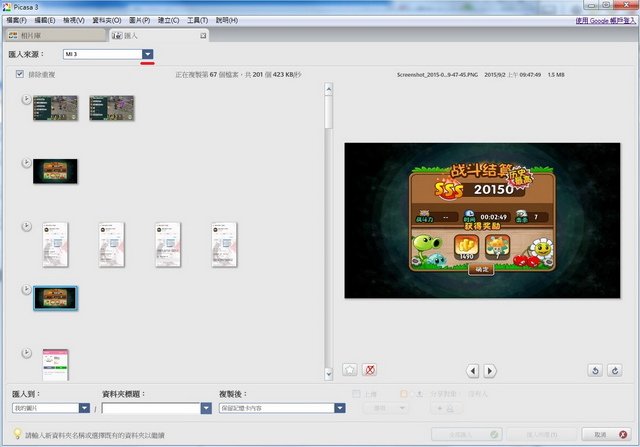Select the unhighlighted score-screen thumbnail in second group
The image size is (640, 447).
click(55, 171)
